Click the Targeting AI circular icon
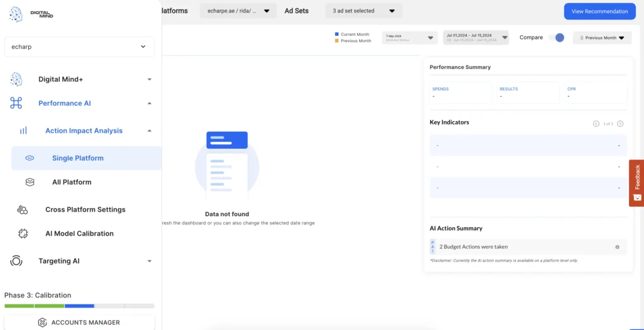 coord(16,261)
